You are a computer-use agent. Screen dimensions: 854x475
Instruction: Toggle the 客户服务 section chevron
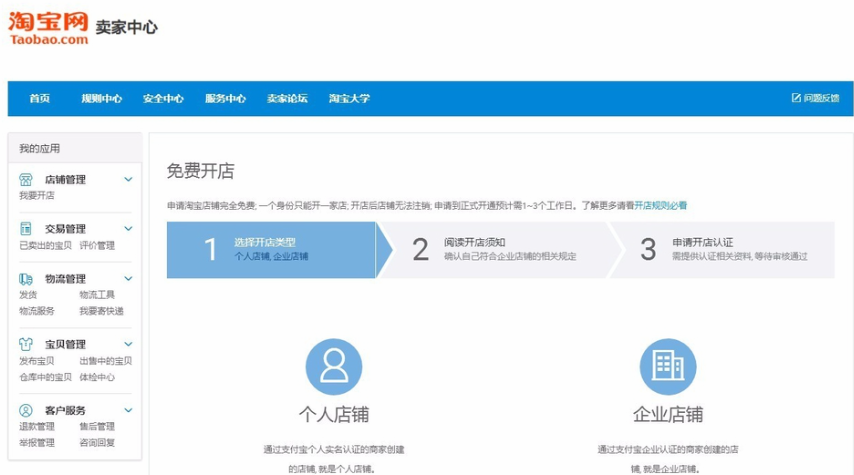pyautogui.click(x=128, y=410)
